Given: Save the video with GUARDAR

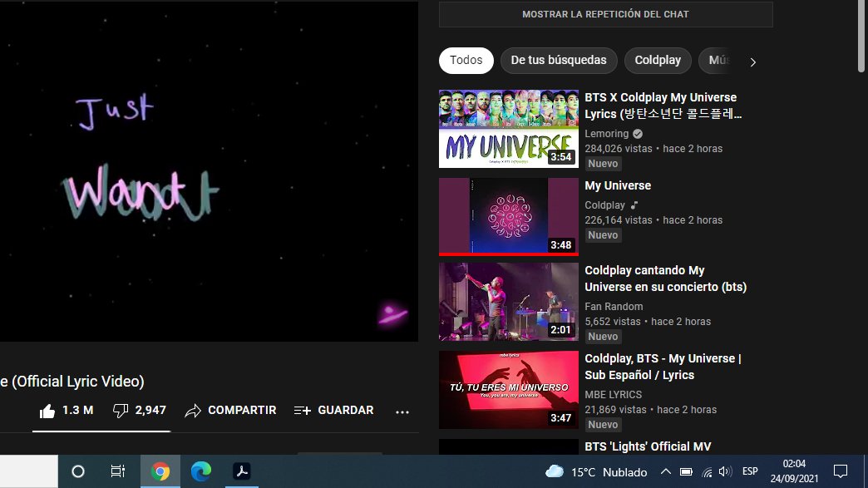Looking at the screenshot, I should click(x=333, y=411).
